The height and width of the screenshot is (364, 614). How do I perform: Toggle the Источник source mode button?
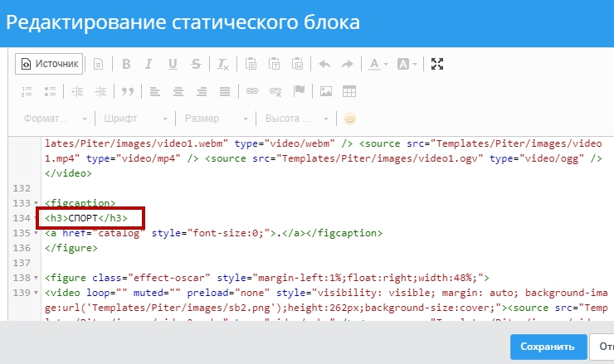[49, 64]
